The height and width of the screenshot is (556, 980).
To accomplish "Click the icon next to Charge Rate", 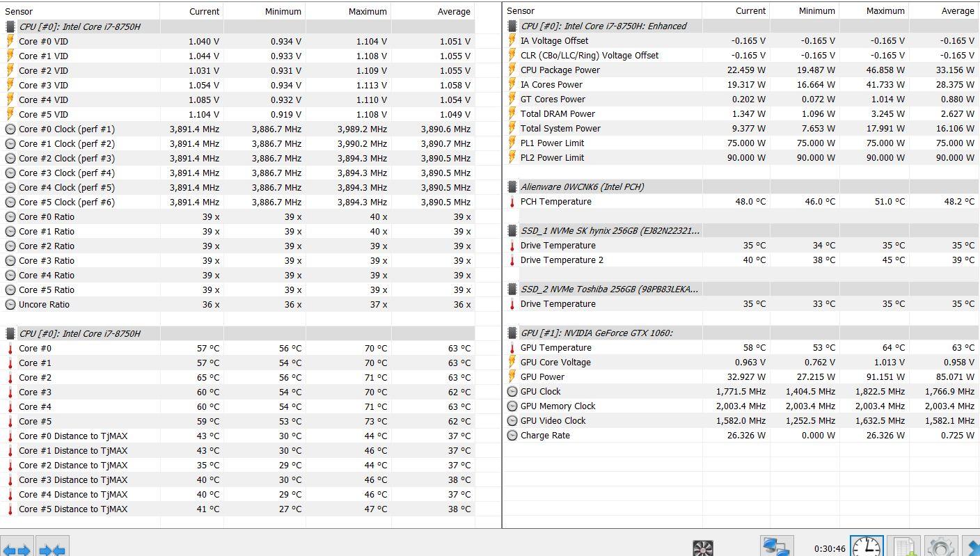I will pos(512,435).
